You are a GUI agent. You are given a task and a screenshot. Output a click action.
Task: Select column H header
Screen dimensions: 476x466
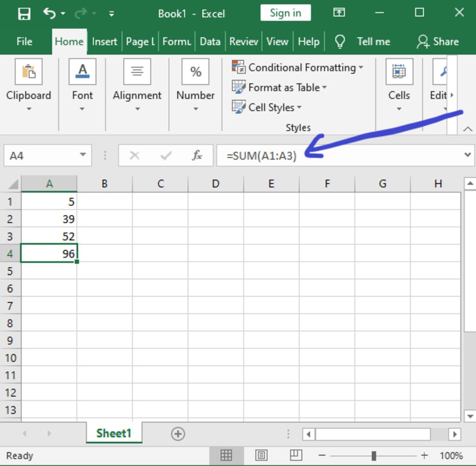tap(436, 184)
